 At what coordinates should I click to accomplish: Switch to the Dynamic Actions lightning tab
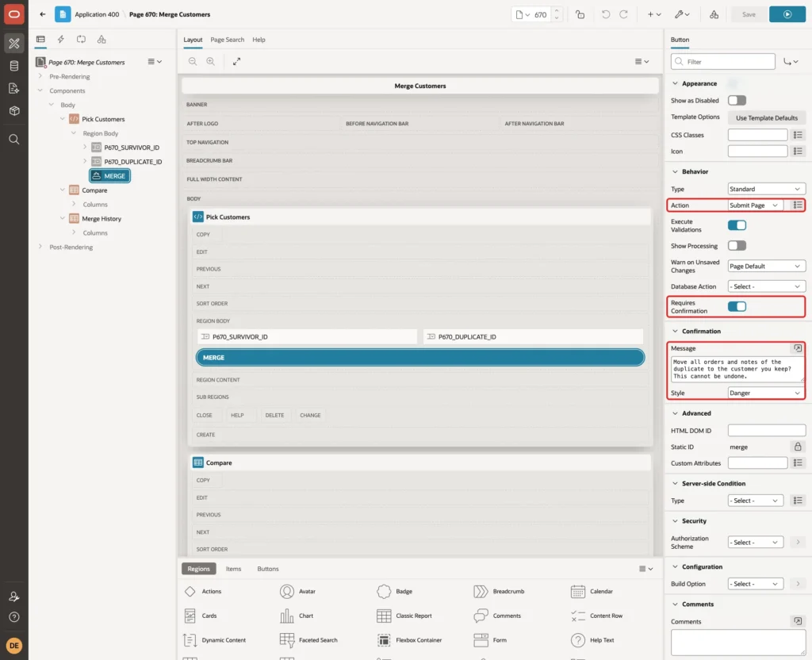point(60,40)
